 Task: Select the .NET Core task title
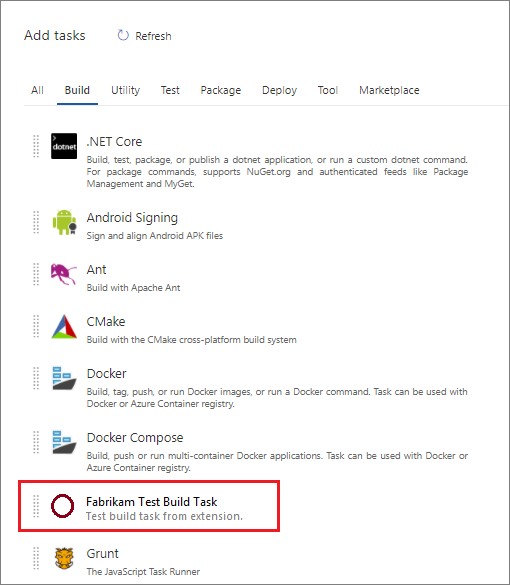click(114, 142)
